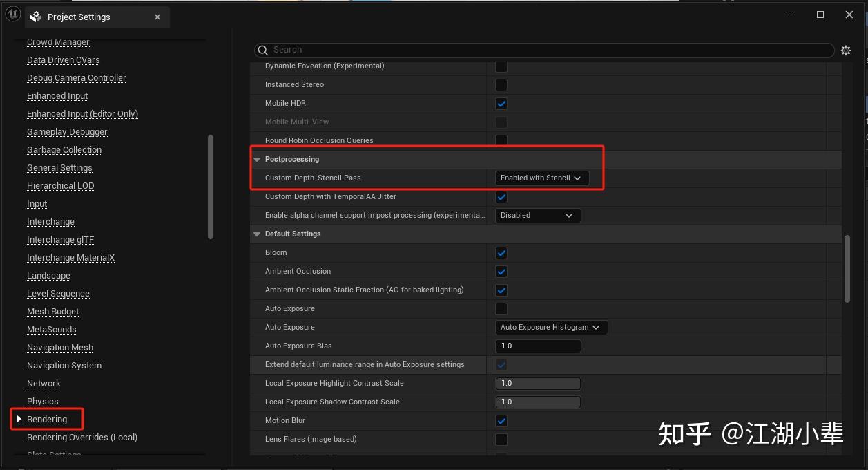Open Custom Depth-Stencil Pass dropdown

(x=542, y=178)
